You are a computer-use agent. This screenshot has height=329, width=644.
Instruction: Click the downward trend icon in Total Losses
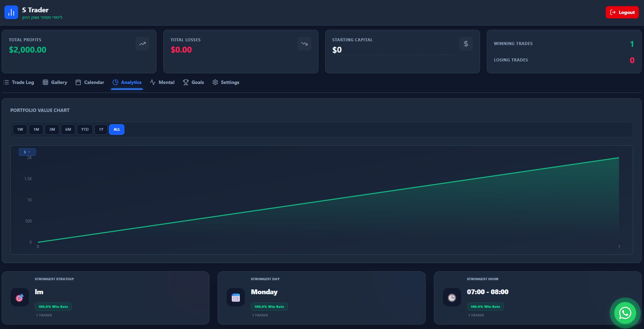pyautogui.click(x=304, y=44)
